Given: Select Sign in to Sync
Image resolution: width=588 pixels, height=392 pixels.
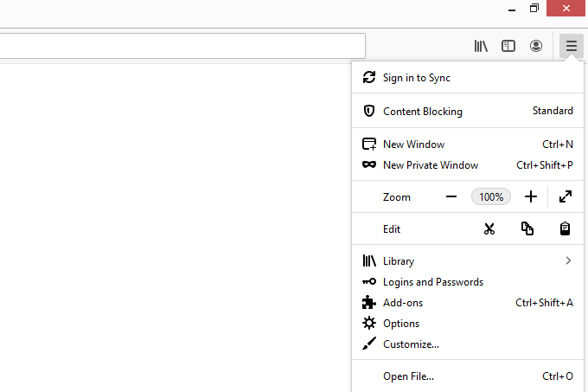Looking at the screenshot, I should click(468, 78).
